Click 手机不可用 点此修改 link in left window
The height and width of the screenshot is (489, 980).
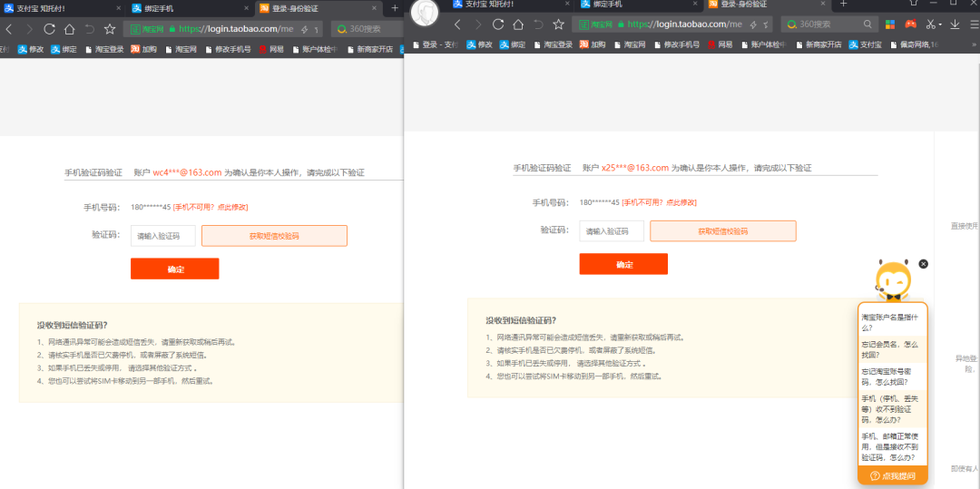(211, 208)
